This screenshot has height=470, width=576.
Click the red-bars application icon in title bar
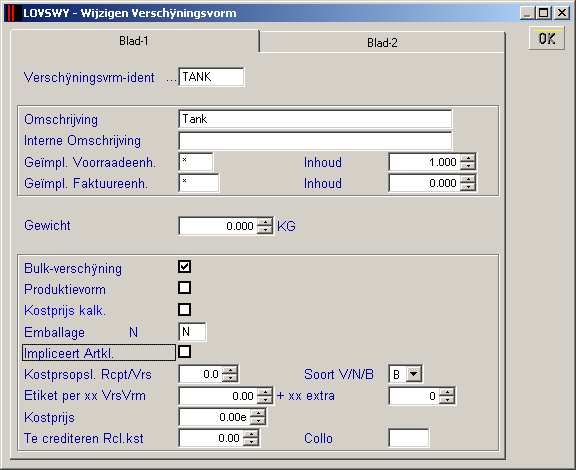[x=13, y=13]
